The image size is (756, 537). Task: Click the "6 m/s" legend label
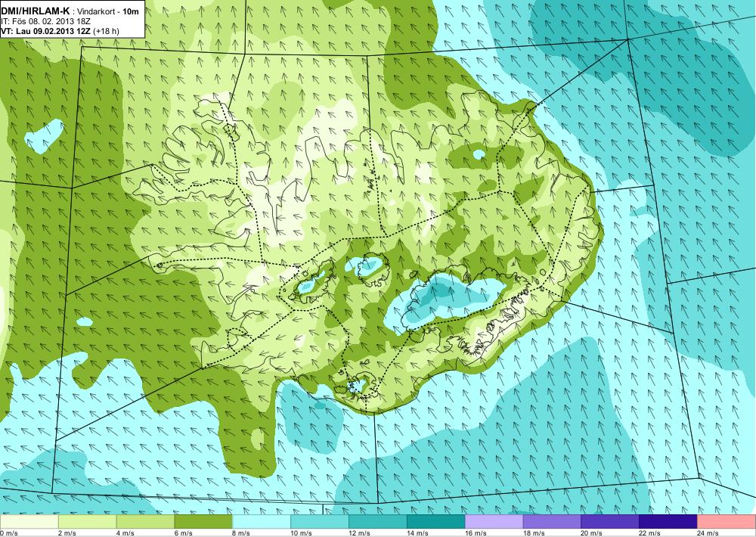coord(183,533)
